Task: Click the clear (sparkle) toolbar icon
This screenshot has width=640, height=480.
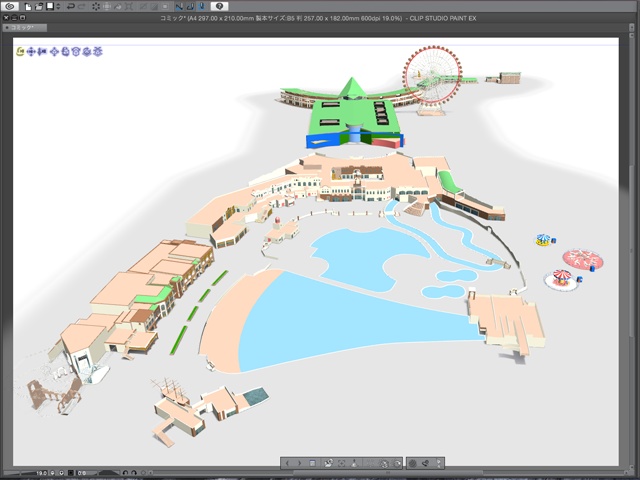Action: tap(96, 6)
